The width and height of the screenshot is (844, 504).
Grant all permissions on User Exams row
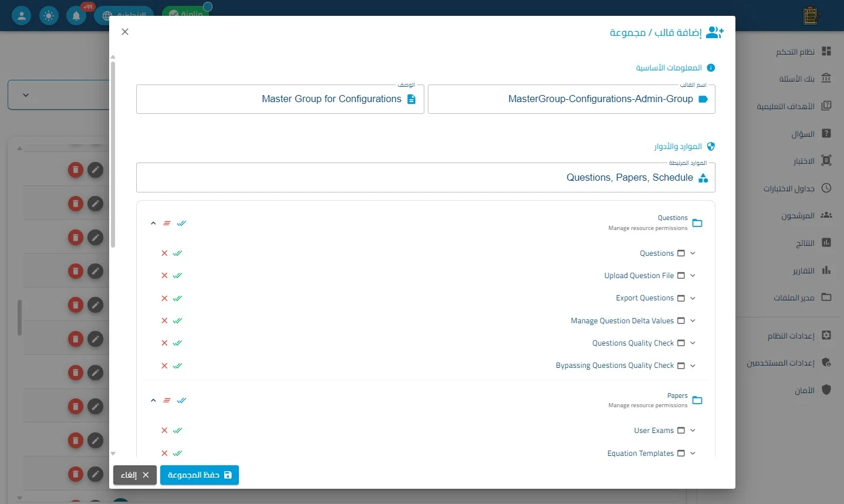click(x=178, y=430)
